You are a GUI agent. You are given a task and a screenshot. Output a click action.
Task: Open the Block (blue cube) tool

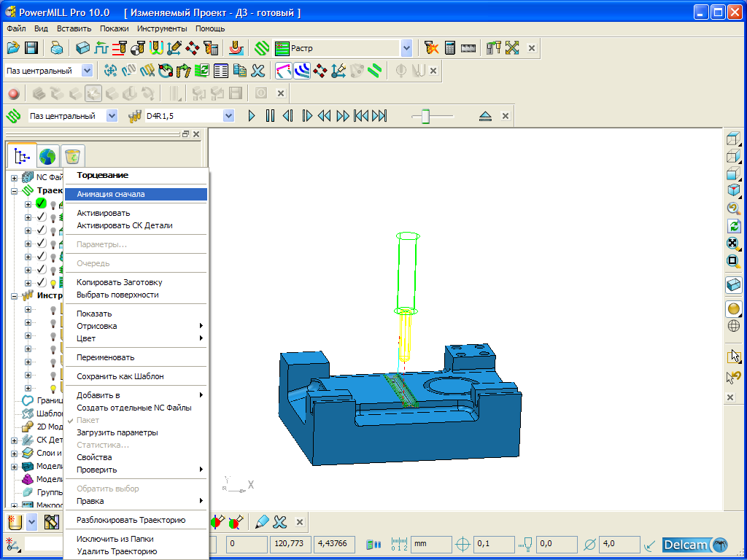pos(83,47)
